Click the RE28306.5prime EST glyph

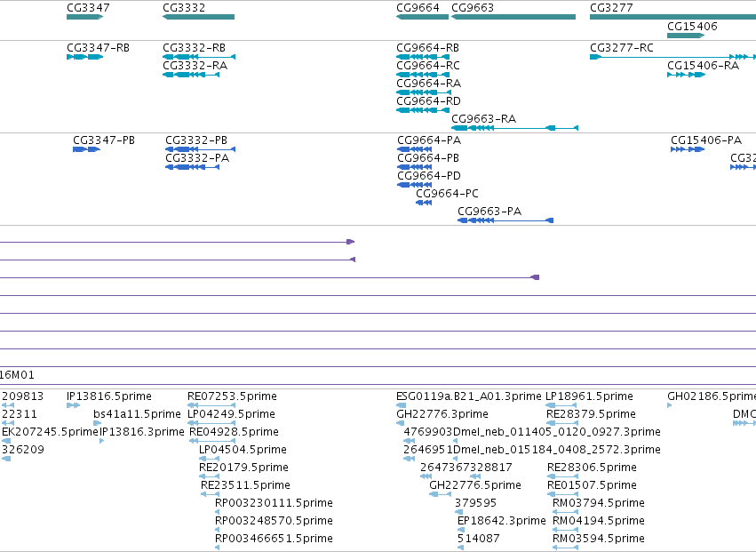pos(562,476)
